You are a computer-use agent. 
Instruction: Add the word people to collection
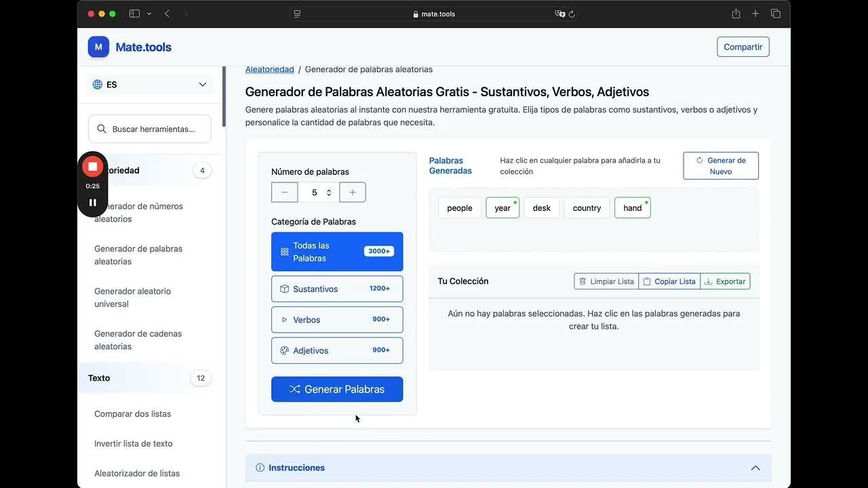[460, 208]
